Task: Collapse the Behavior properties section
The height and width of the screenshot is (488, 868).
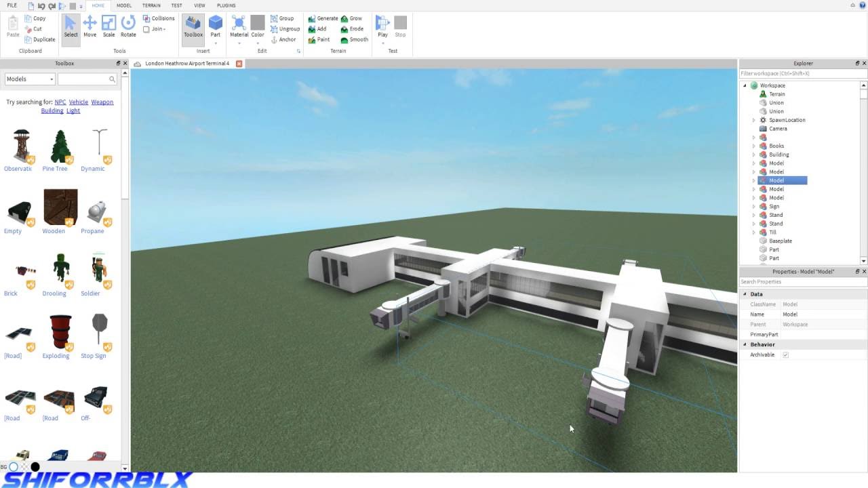Action: [745, 344]
